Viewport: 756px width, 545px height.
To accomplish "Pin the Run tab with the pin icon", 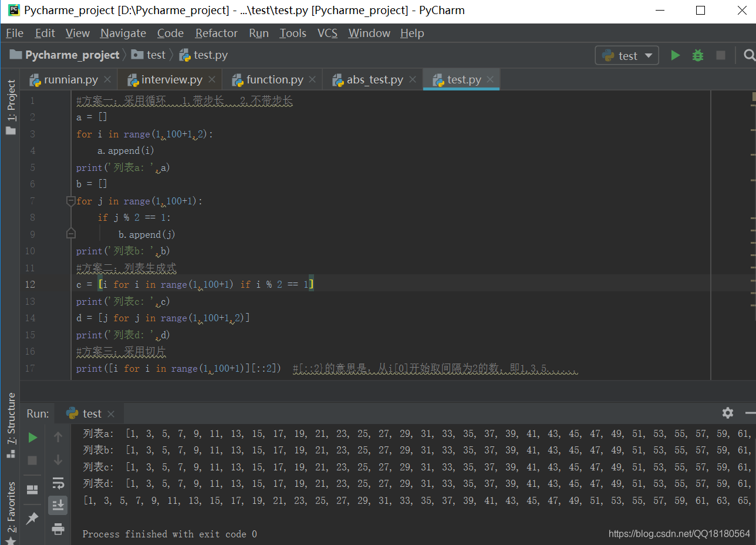I will 33,518.
